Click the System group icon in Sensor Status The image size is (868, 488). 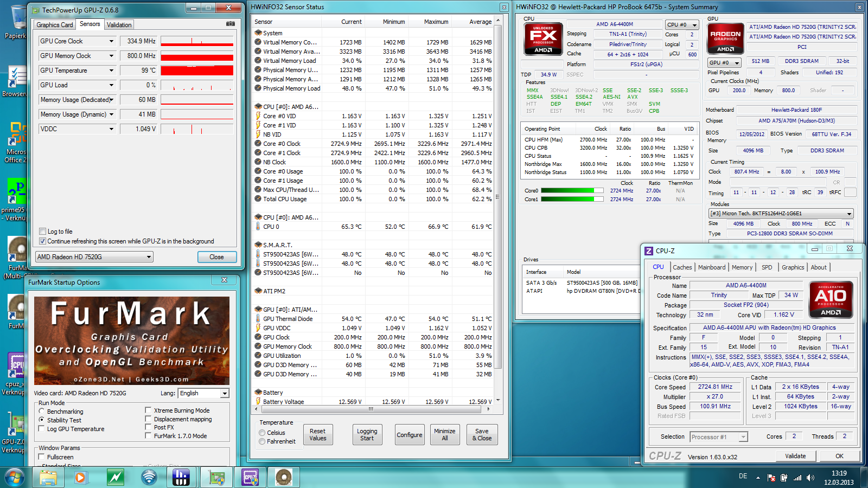pos(258,33)
